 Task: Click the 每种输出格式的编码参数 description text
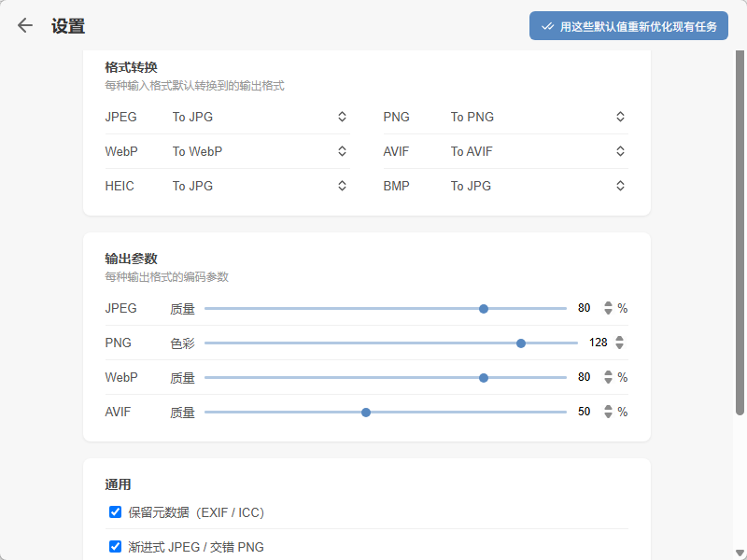tap(167, 276)
